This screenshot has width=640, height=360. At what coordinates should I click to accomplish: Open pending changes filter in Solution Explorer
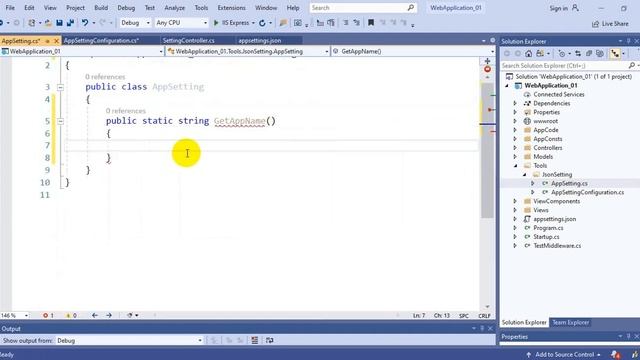click(562, 53)
